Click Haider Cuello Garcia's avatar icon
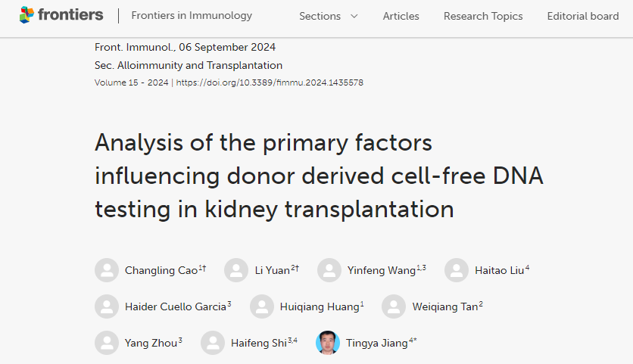The image size is (633, 364). (107, 306)
